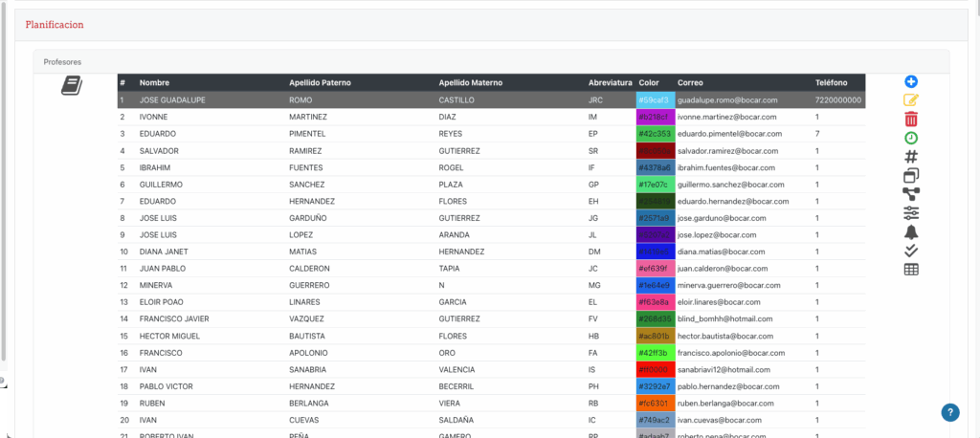
Task: Click the blue add professor plus icon
Action: click(911, 82)
